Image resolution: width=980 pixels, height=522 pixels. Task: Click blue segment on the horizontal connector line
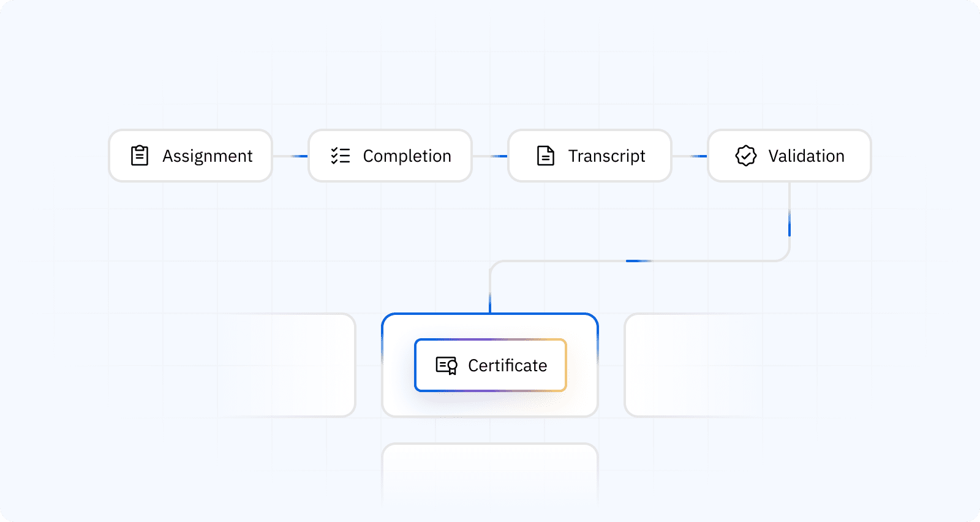[637, 261]
